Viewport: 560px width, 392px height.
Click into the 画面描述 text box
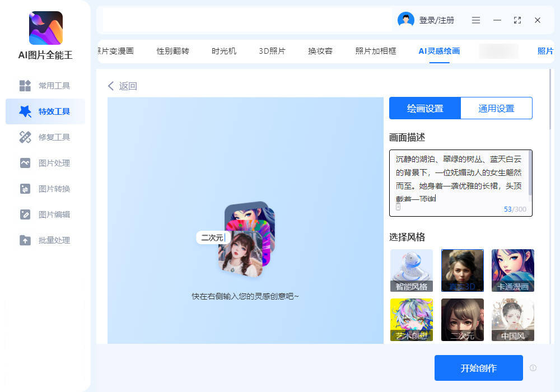click(458, 179)
